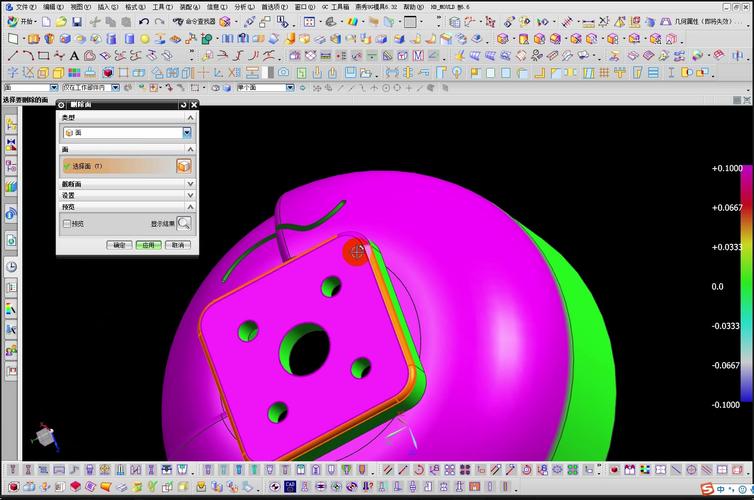Click the camera snapshot toolbar icon
754x500 pixels.
(x=284, y=73)
